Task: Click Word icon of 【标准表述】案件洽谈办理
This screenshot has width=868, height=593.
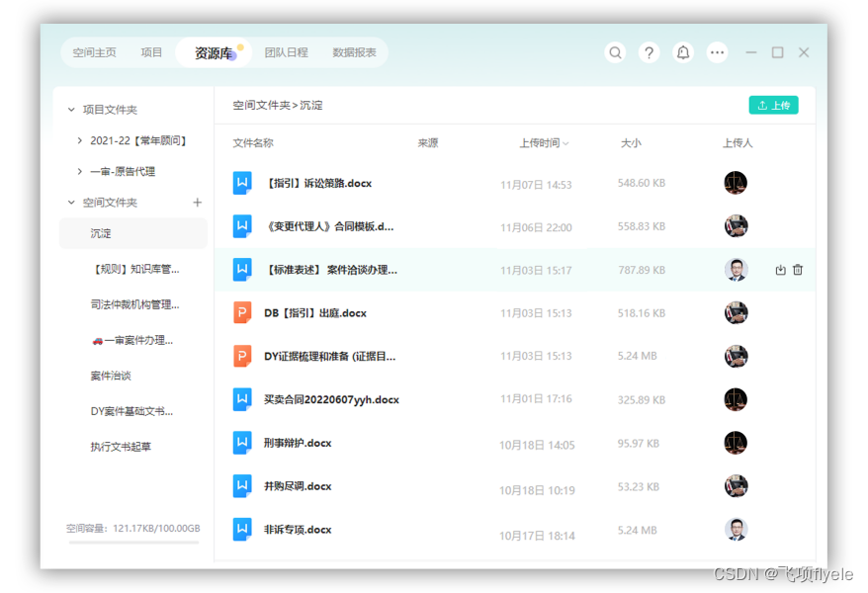Action: tap(242, 270)
